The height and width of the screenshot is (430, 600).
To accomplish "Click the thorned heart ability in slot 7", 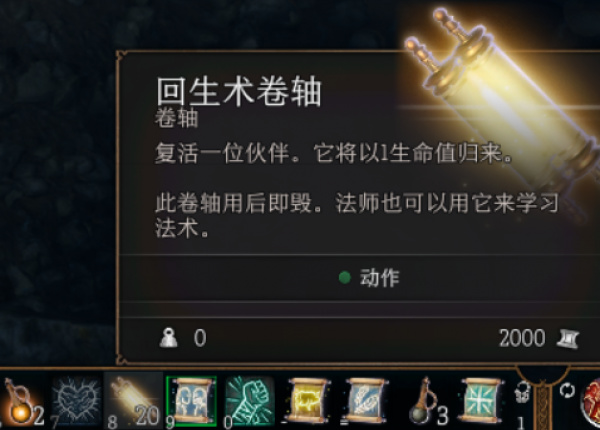I will tap(76, 401).
